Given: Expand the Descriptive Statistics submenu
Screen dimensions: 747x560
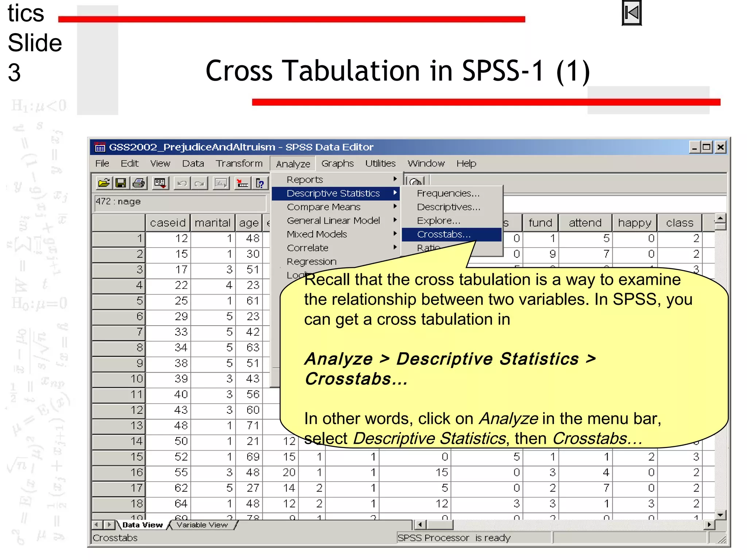Looking at the screenshot, I should coord(336,193).
